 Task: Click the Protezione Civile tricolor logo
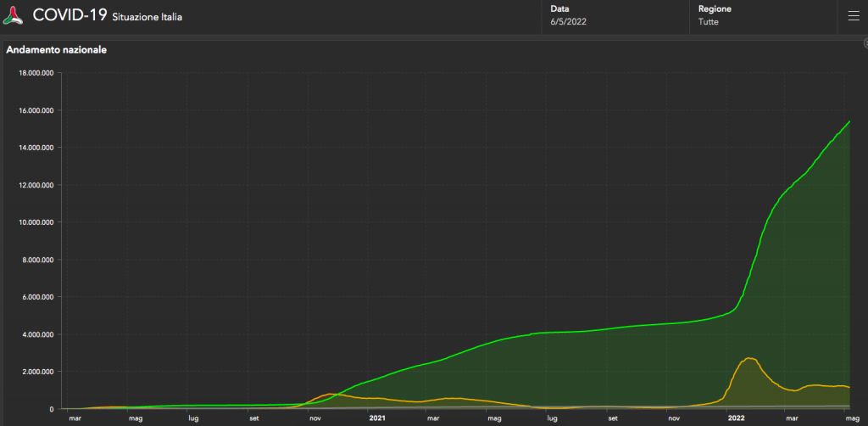click(14, 15)
